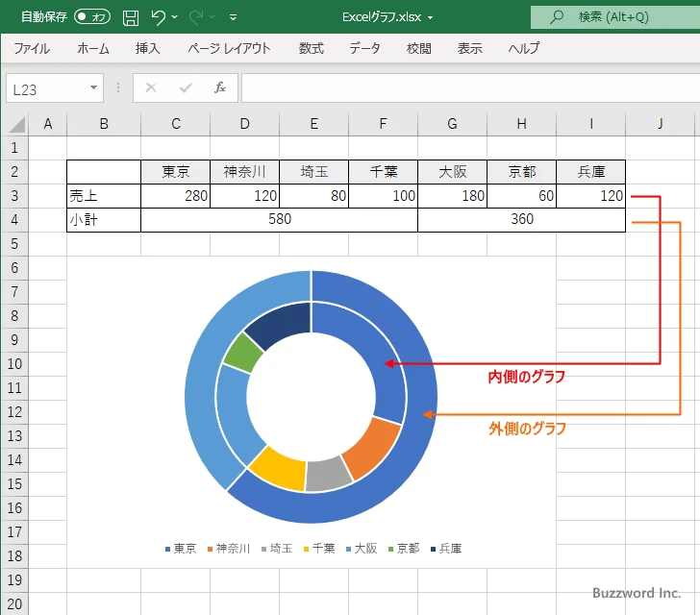Select column H header
The width and height of the screenshot is (700, 615).
pos(521,124)
